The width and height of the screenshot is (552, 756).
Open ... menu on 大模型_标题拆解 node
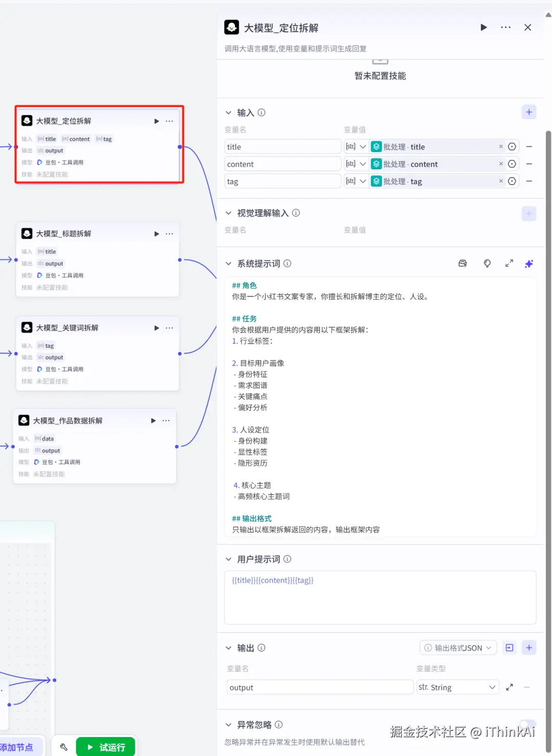[x=169, y=234]
